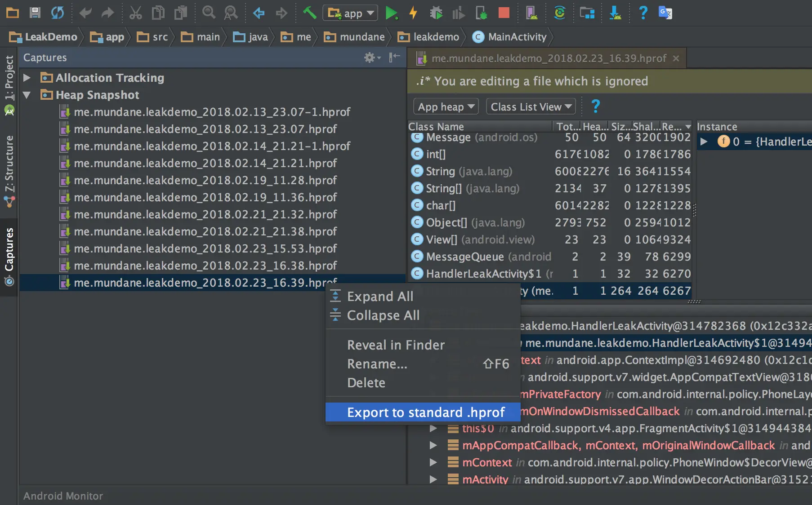Screen dimensions: 812x505
Task: Toggle the Captures side tab
Action: (x=9, y=257)
